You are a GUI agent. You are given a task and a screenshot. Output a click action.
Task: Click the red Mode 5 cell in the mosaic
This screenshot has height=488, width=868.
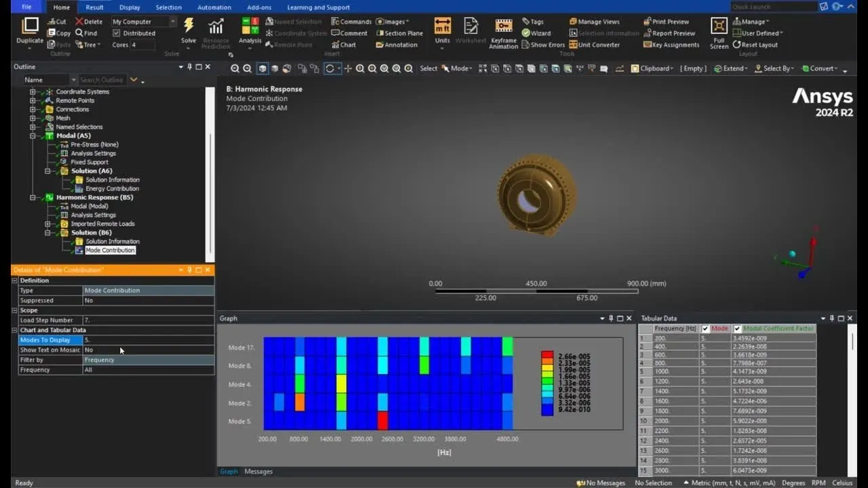pos(382,421)
